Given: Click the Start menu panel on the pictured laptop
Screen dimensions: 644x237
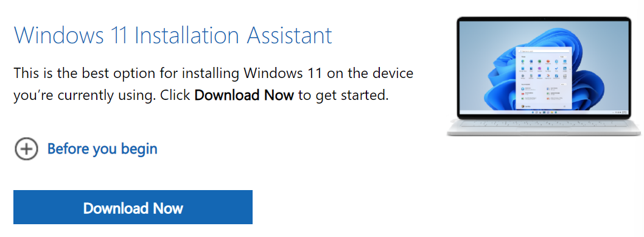Looking at the screenshot, I should click(x=544, y=78).
